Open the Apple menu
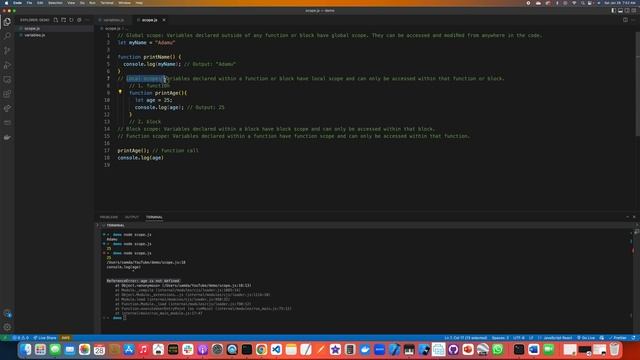Screen dimensions: 640x360 (x=6, y=3)
